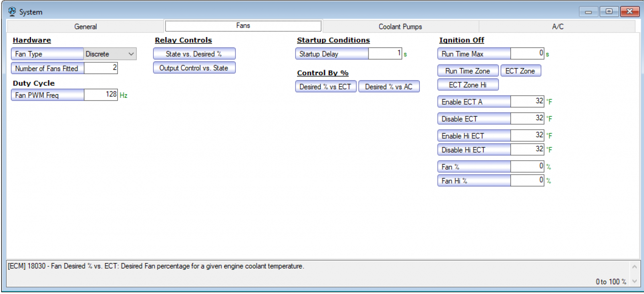Viewport: 644px width, 294px height.
Task: Go to the A/C tab
Action: [557, 27]
